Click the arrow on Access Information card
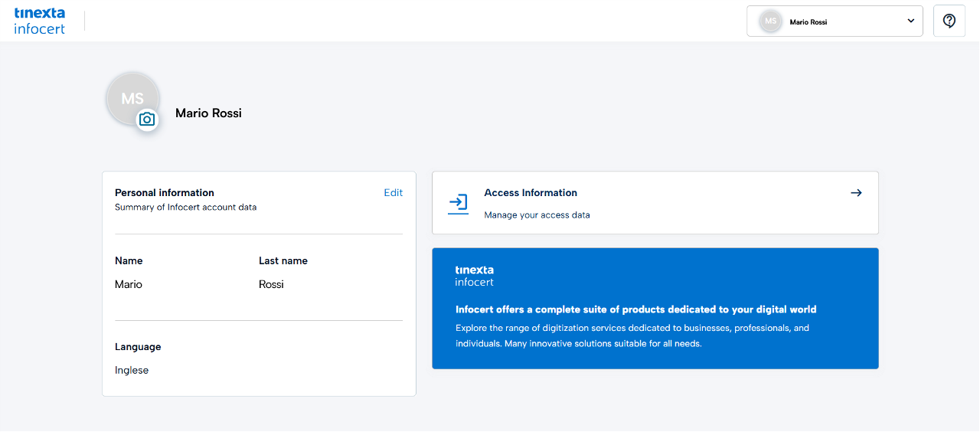 tap(857, 193)
